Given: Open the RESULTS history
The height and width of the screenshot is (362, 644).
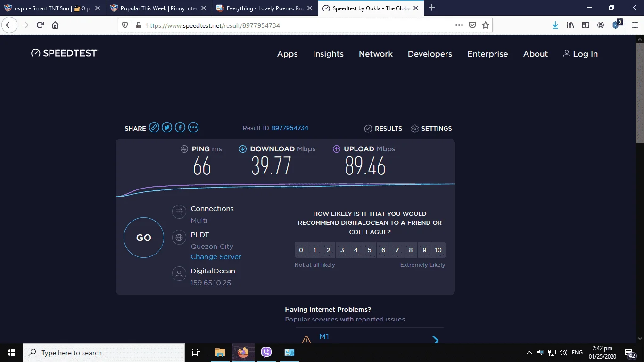Looking at the screenshot, I should point(383,128).
